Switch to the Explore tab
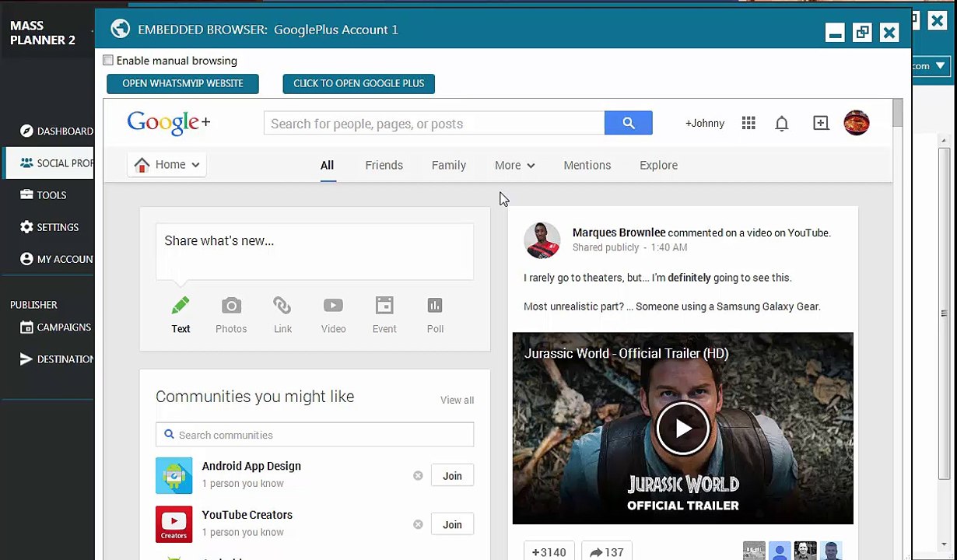Screen dimensions: 957x560 pos(658,165)
